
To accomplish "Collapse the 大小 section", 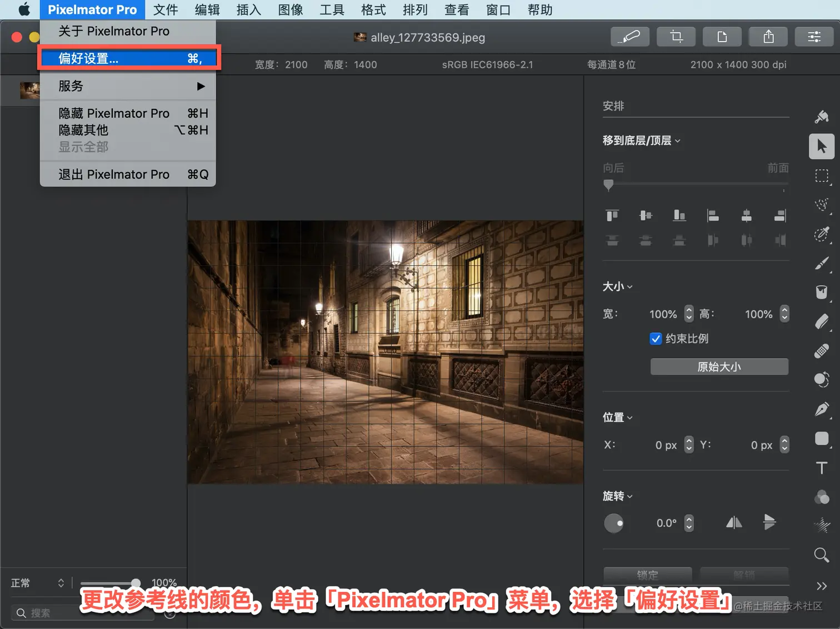I will coord(617,286).
